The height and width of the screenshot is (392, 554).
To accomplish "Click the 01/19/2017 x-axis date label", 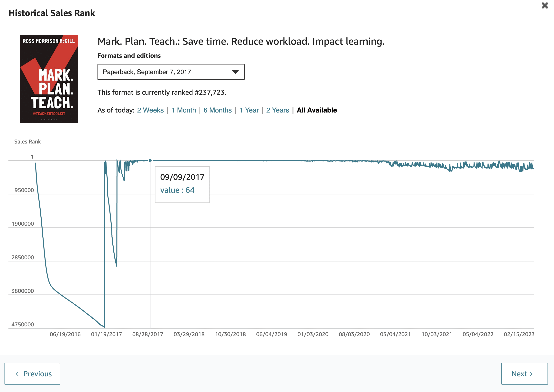I will [x=106, y=334].
